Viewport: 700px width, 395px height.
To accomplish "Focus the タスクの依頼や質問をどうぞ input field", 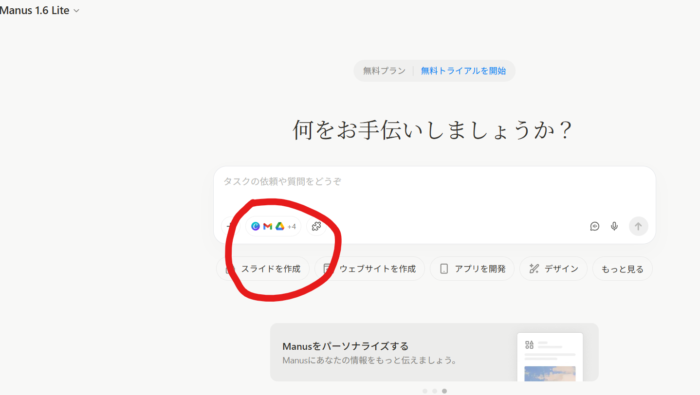I will pyautogui.click(x=434, y=182).
